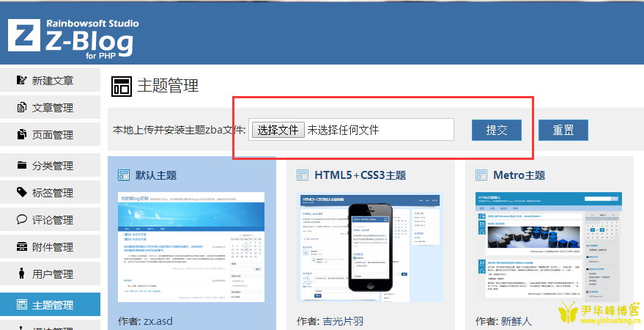Click the 主题管理 page heading icon
The width and height of the screenshot is (644, 330).
click(122, 87)
